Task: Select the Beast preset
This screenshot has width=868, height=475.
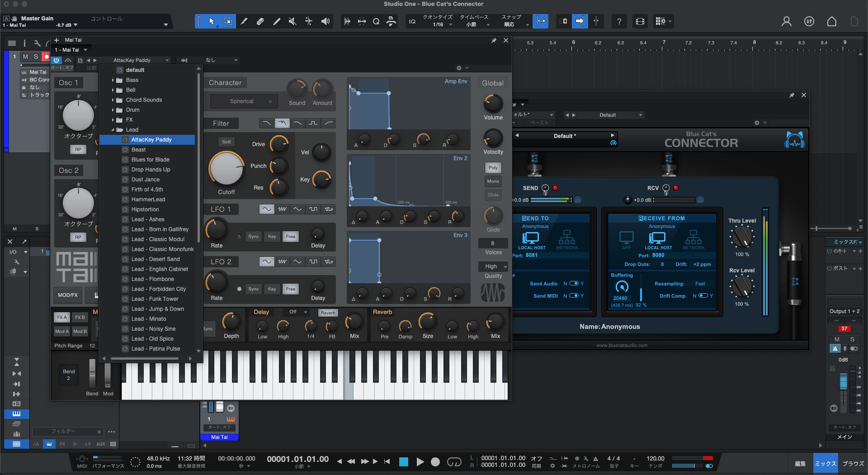Action: (x=138, y=150)
